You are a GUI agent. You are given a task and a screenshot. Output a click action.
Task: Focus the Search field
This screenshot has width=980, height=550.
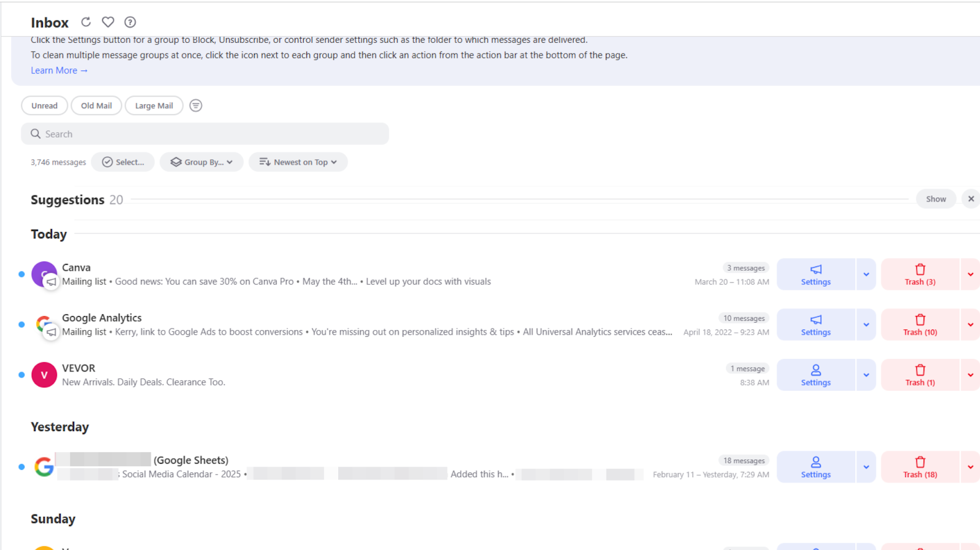click(205, 134)
